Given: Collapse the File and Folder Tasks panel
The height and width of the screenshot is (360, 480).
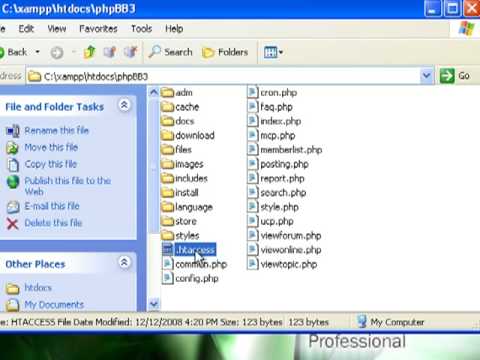Looking at the screenshot, I should (124, 105).
